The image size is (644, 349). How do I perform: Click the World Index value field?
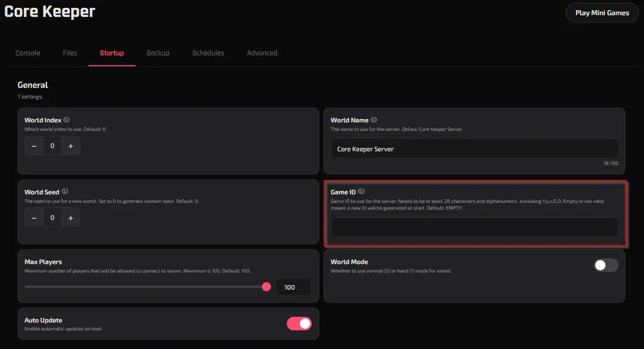[52, 146]
